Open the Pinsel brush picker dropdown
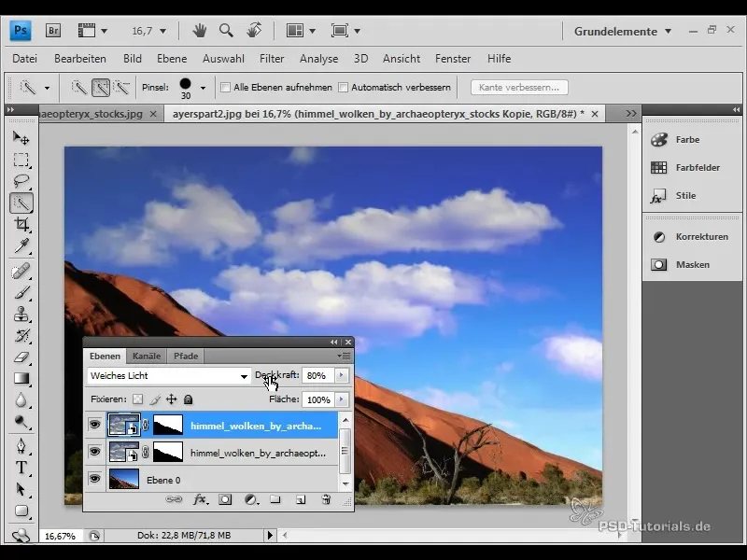 (x=203, y=88)
